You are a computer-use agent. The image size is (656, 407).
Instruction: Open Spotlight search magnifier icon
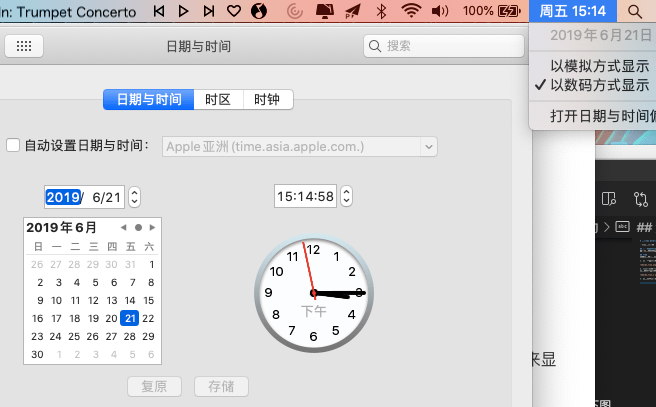click(636, 11)
